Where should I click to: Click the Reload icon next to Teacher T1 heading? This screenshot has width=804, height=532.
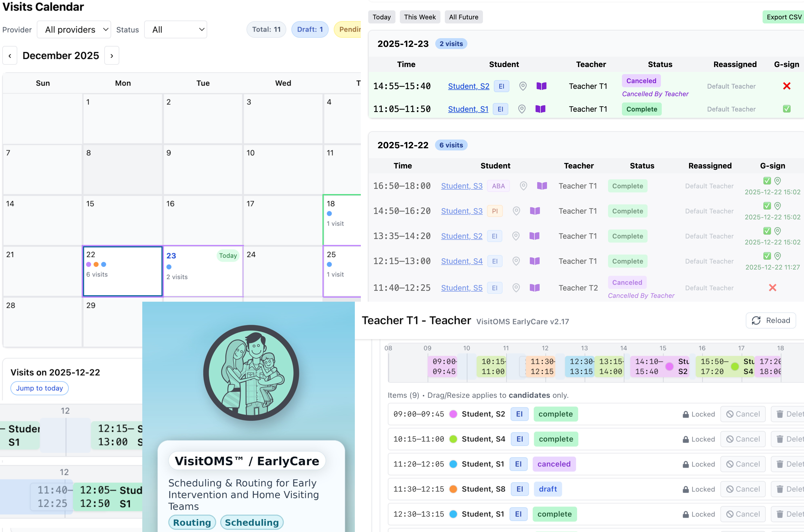756,320
